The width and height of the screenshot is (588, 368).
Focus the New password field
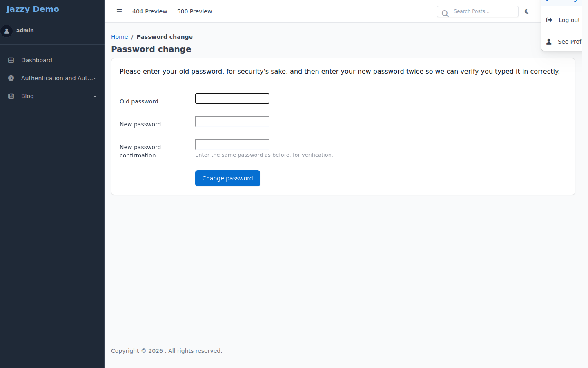(x=232, y=121)
